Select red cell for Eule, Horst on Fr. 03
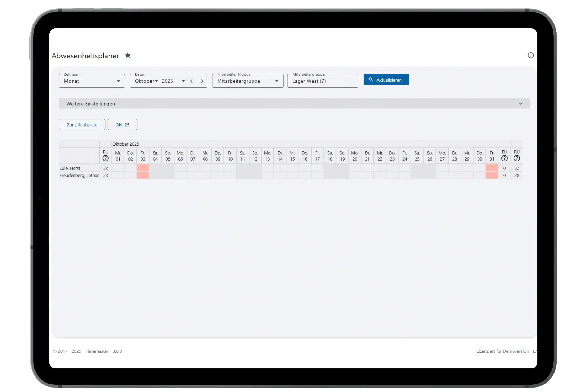 [x=143, y=168]
